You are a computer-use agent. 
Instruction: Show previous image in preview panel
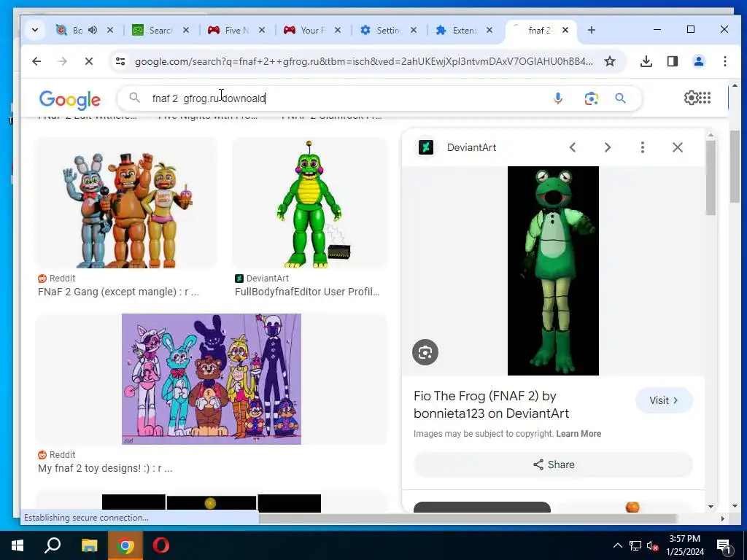click(x=573, y=147)
